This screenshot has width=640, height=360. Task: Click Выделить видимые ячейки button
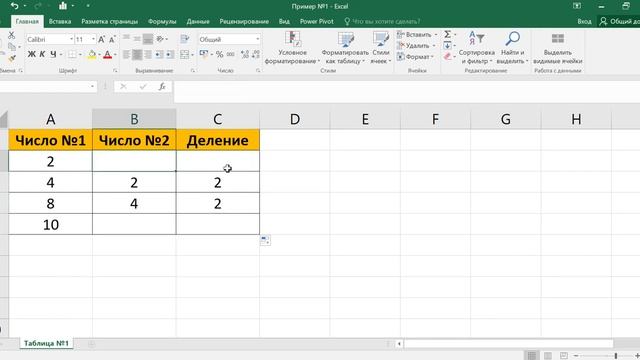pos(558,48)
